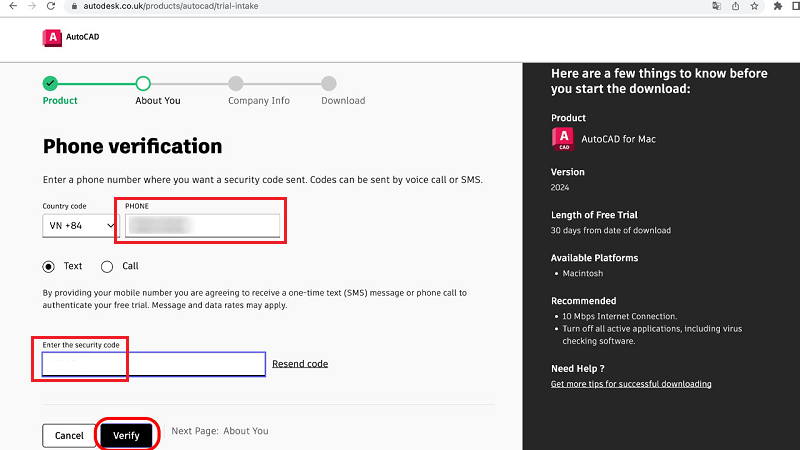Click the PHONE number input field

[203, 226]
